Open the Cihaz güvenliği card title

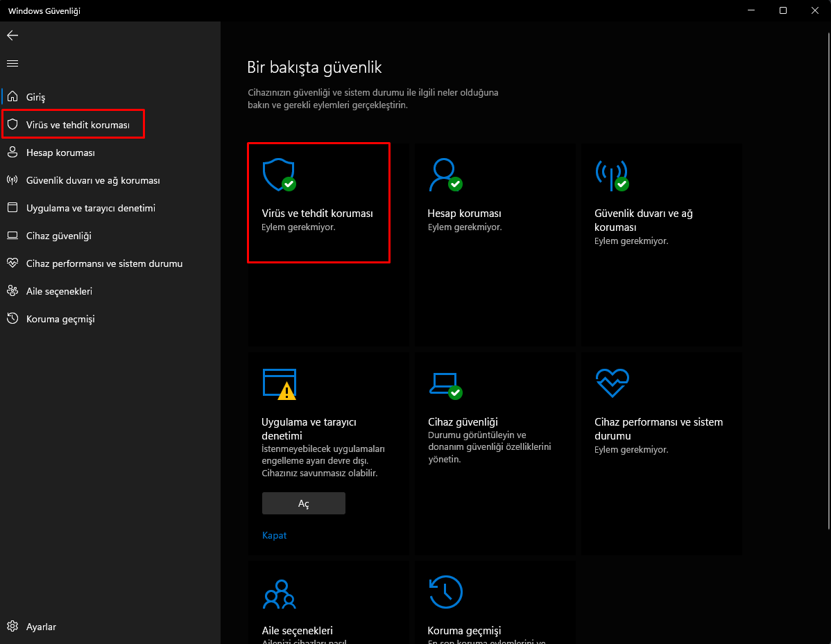click(x=463, y=422)
